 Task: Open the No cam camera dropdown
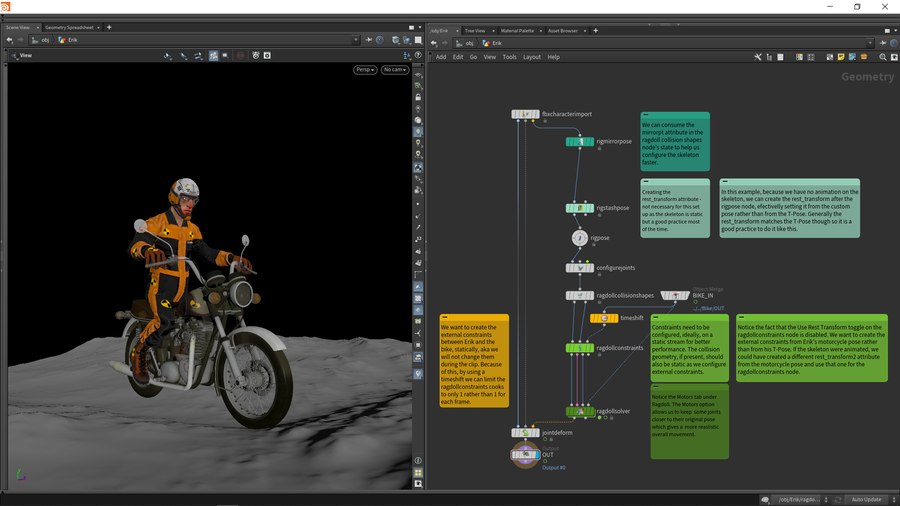click(393, 70)
